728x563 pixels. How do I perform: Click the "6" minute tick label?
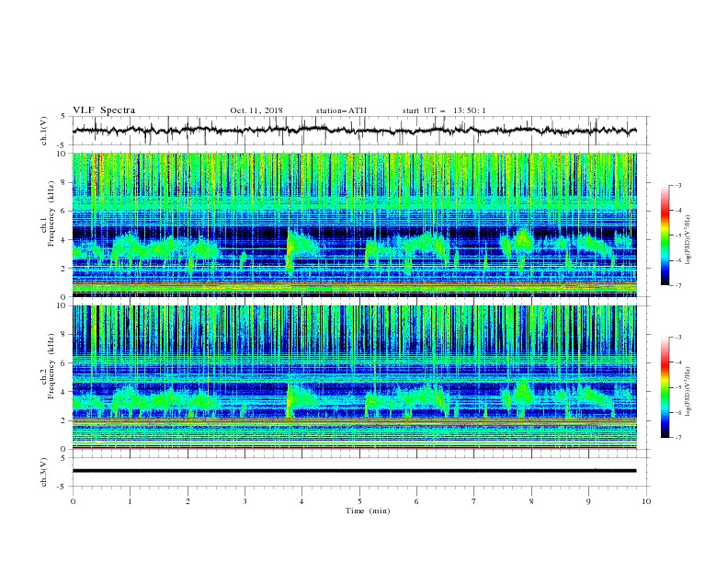[416, 501]
